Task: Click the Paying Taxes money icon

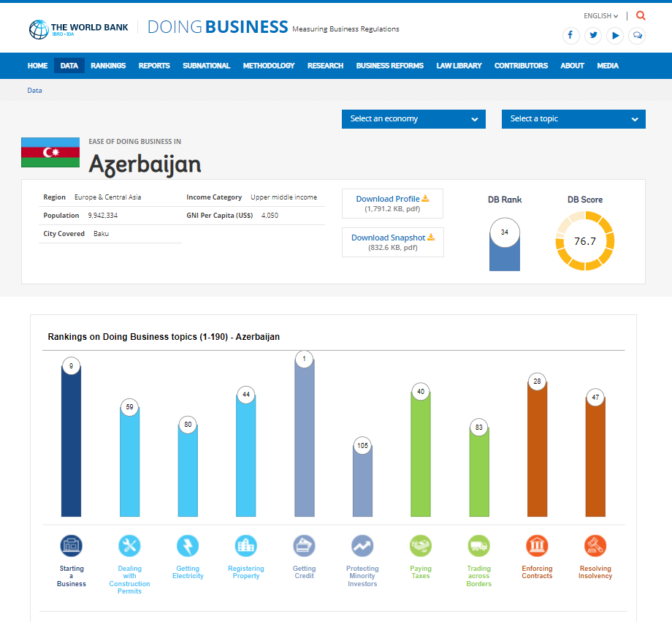Action: [x=421, y=546]
